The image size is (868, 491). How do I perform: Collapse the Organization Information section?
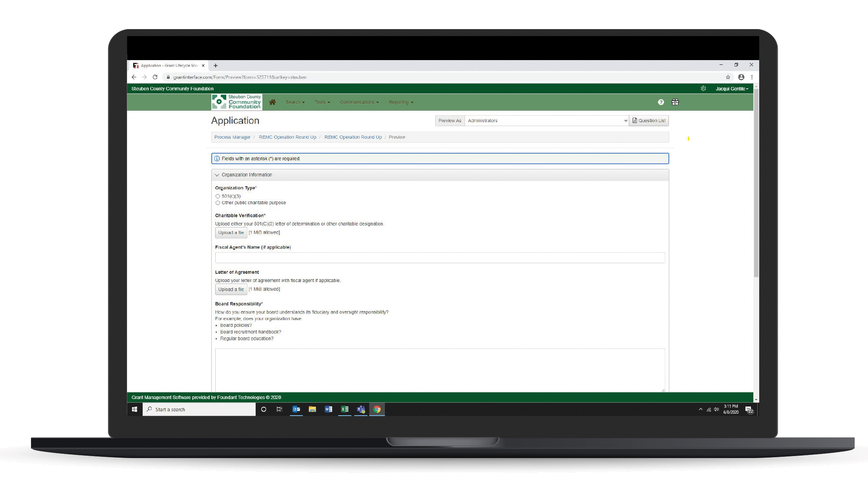pyautogui.click(x=217, y=175)
